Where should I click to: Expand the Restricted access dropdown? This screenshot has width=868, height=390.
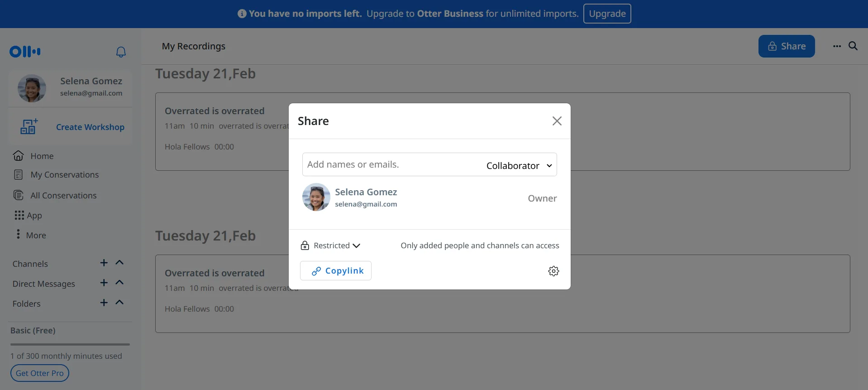331,246
